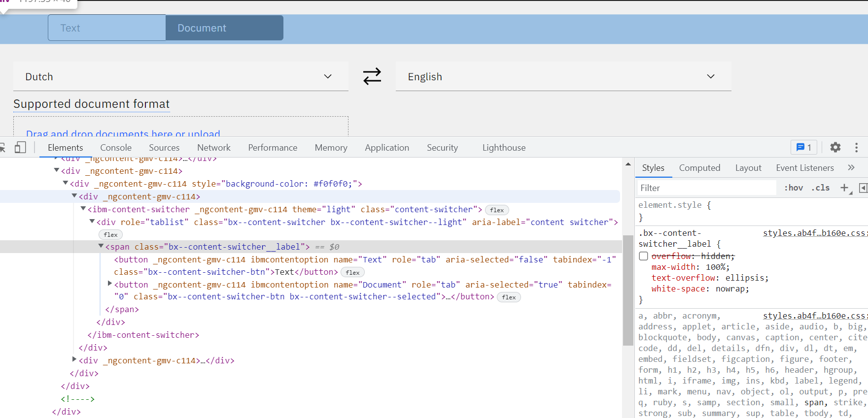This screenshot has width=868, height=418.
Task: Select the Document content tab
Action: 224,28
